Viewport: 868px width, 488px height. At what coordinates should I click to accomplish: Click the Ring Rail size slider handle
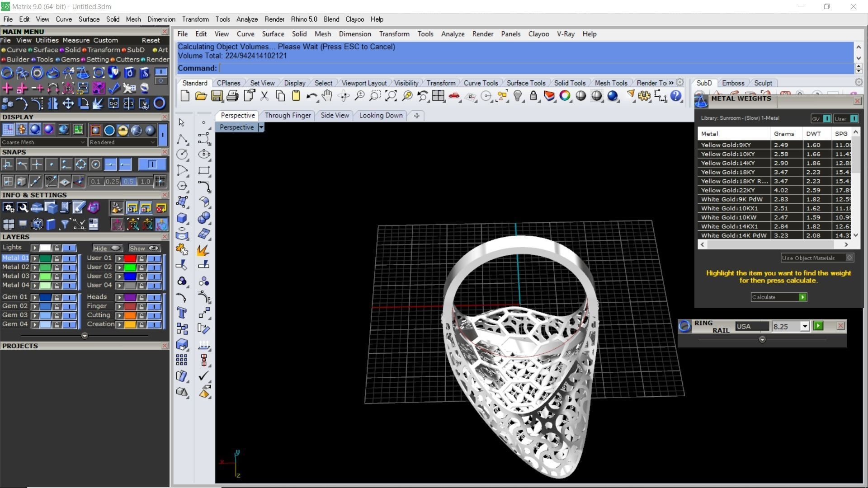pyautogui.click(x=762, y=339)
